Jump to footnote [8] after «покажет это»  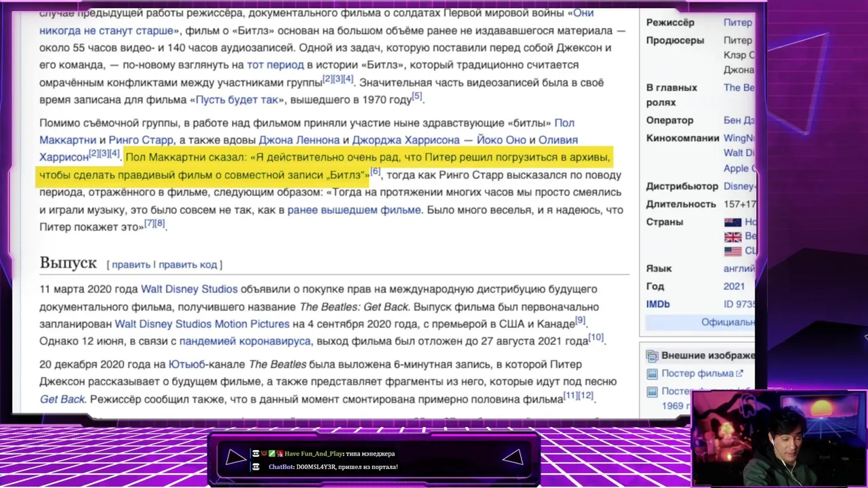coord(159,224)
